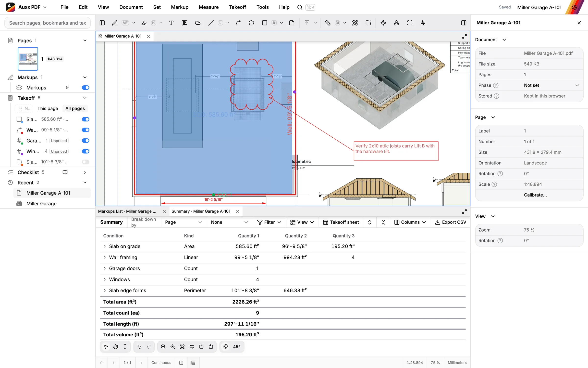Open the Columns dropdown

pos(410,222)
